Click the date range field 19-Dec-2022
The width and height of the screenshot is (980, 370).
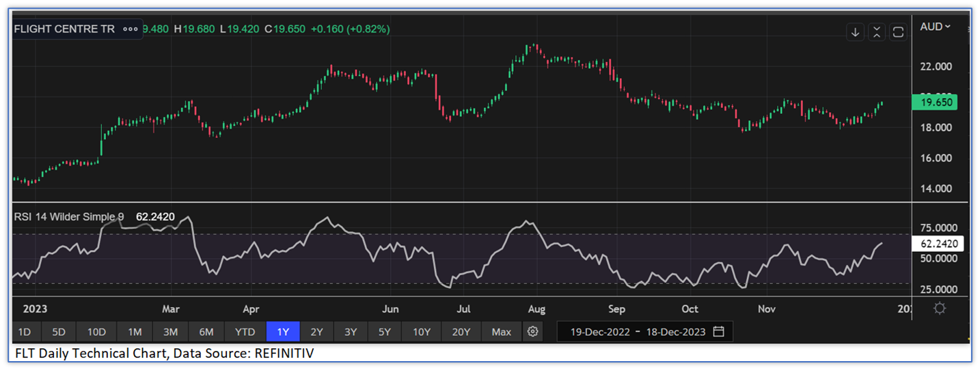pos(600,332)
